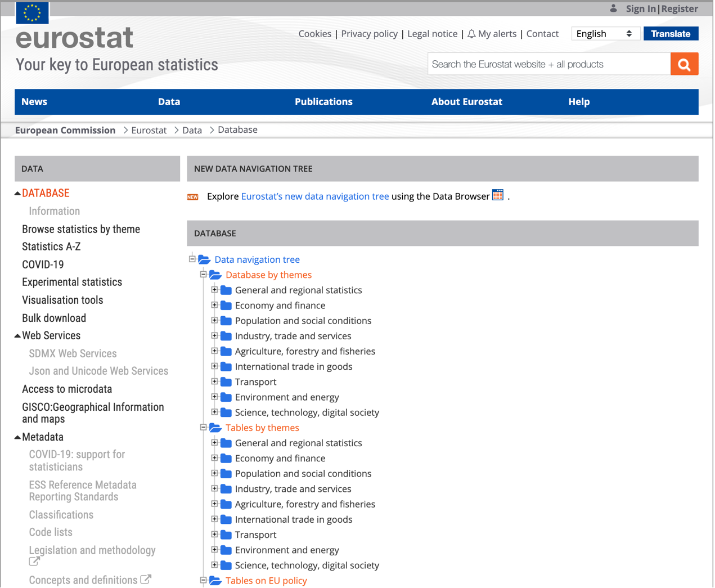The image size is (715, 588).
Task: Collapse the Tables on EU policy node
Action: [204, 580]
